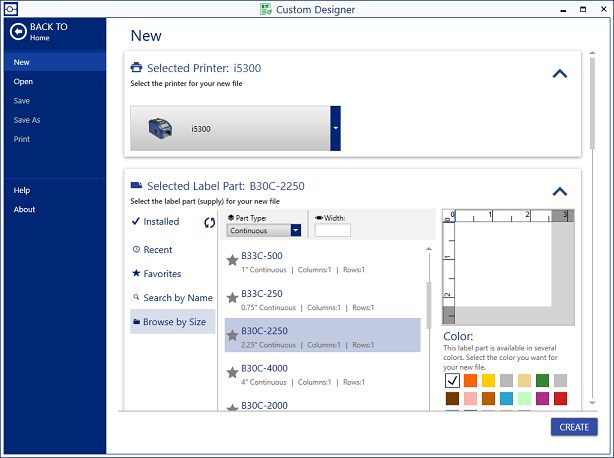The width and height of the screenshot is (614, 458).
Task: Pick the pink color swatch
Action: click(x=470, y=398)
